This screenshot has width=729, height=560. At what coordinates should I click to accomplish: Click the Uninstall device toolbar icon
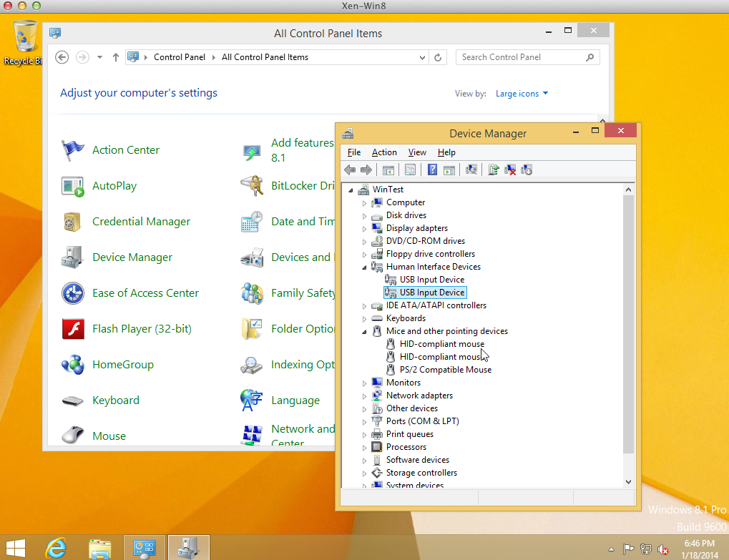tap(510, 170)
